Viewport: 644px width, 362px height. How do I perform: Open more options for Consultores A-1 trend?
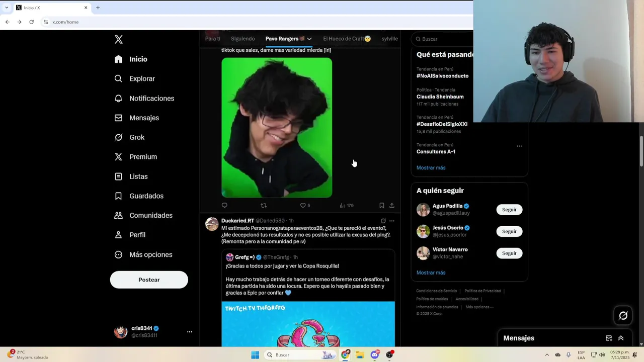[519, 146]
